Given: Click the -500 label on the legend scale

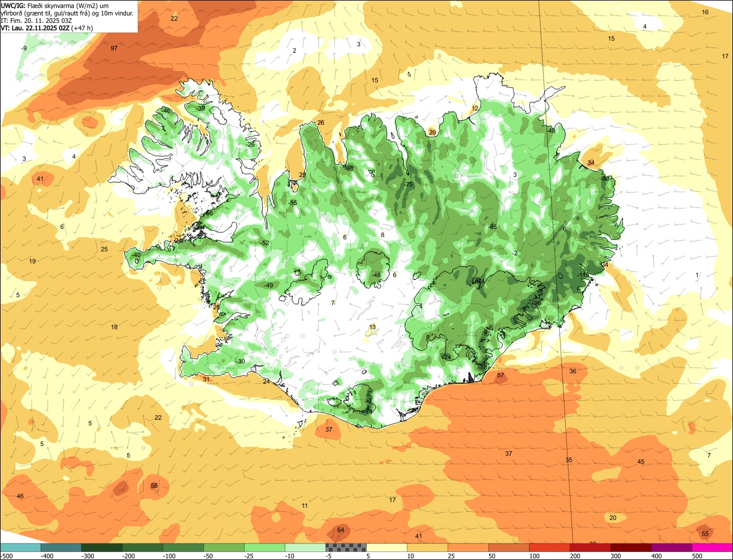Looking at the screenshot, I should 6,556.
